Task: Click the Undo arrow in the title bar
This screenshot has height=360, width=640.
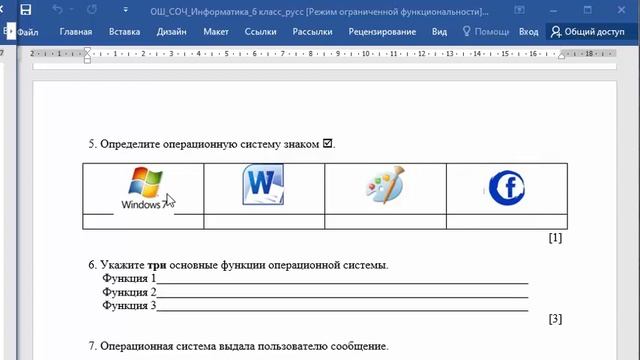Action: (58, 10)
